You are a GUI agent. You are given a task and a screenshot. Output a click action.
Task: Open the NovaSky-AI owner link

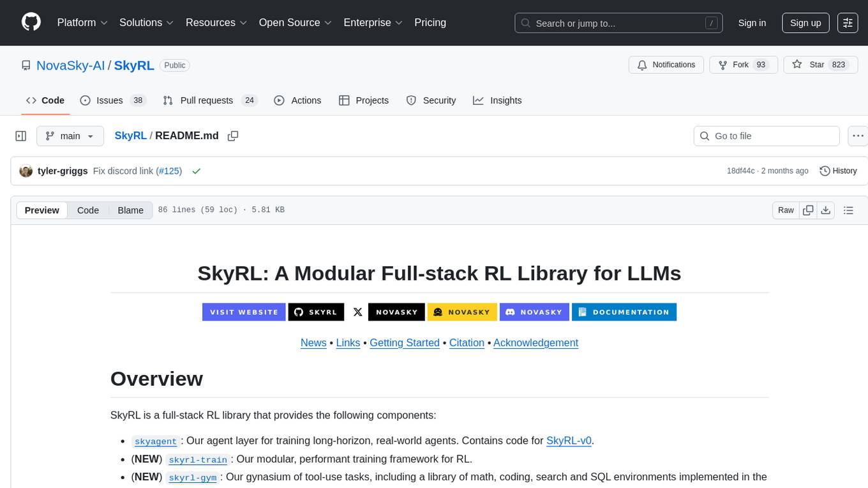(71, 65)
